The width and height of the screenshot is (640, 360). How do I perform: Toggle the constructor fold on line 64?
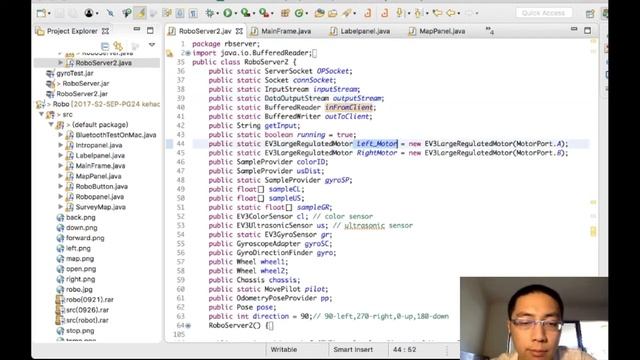(188, 326)
